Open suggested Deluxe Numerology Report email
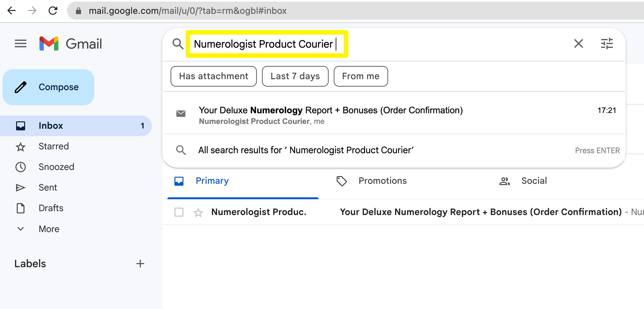Image resolution: width=644 pixels, height=309 pixels. tap(394, 115)
